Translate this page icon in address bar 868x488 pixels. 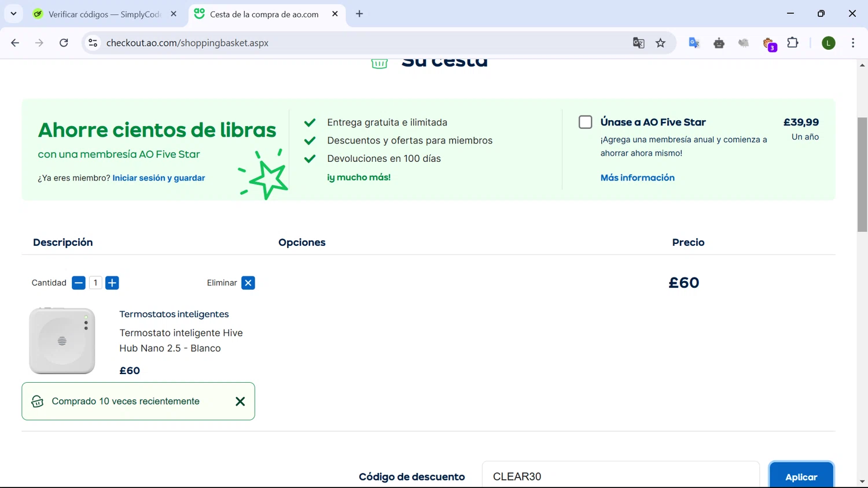[638, 43]
